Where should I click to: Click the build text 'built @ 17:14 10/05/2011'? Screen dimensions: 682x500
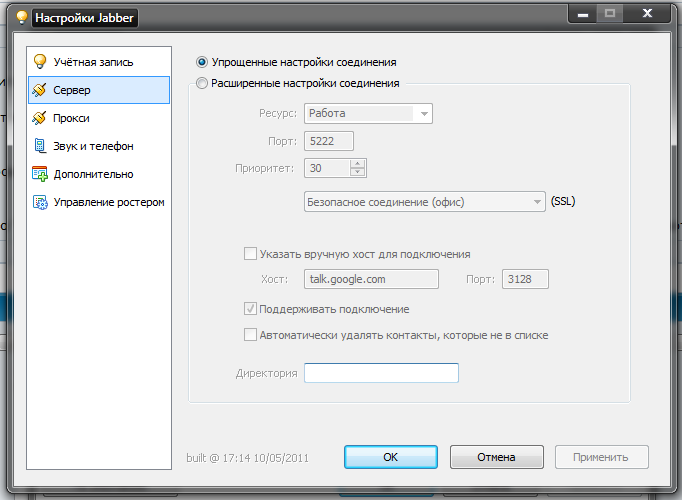point(247,458)
